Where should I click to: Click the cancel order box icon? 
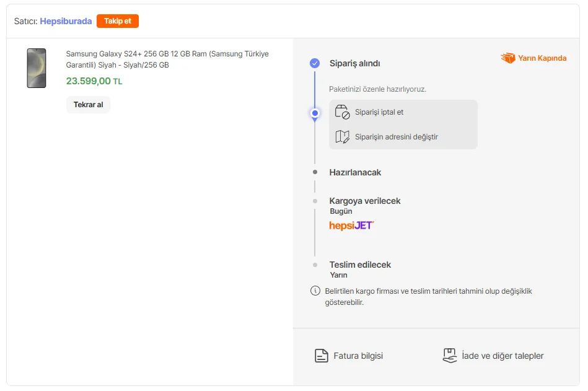point(342,112)
